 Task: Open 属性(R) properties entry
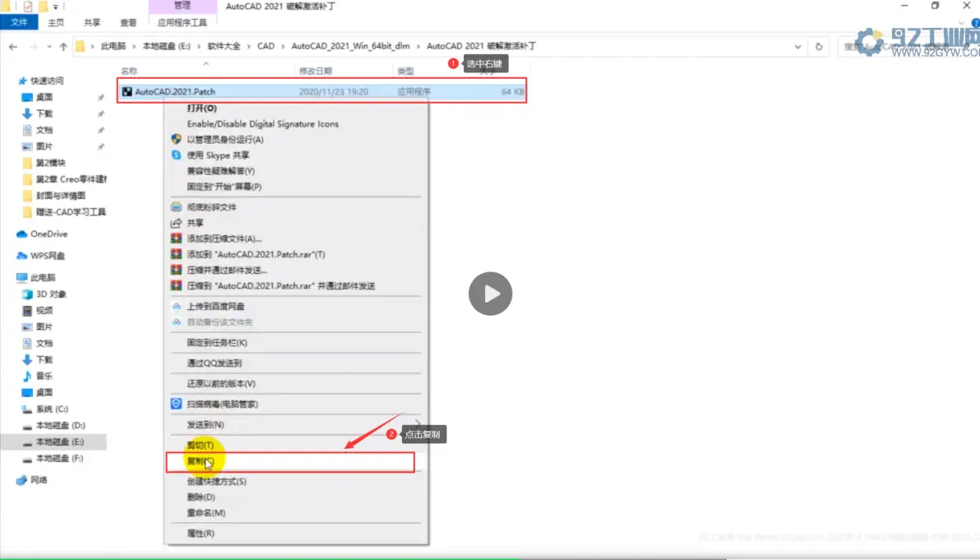(200, 533)
